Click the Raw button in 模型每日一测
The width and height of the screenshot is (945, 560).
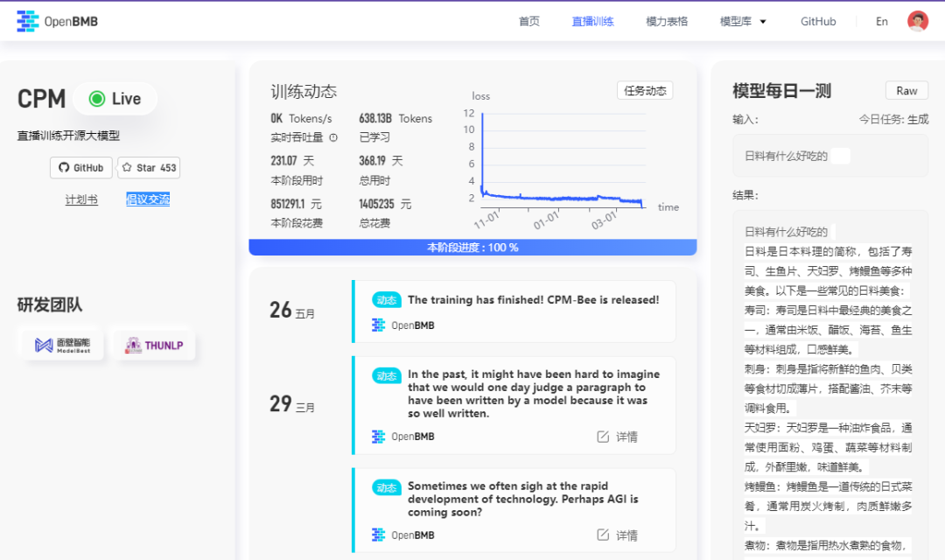click(906, 90)
